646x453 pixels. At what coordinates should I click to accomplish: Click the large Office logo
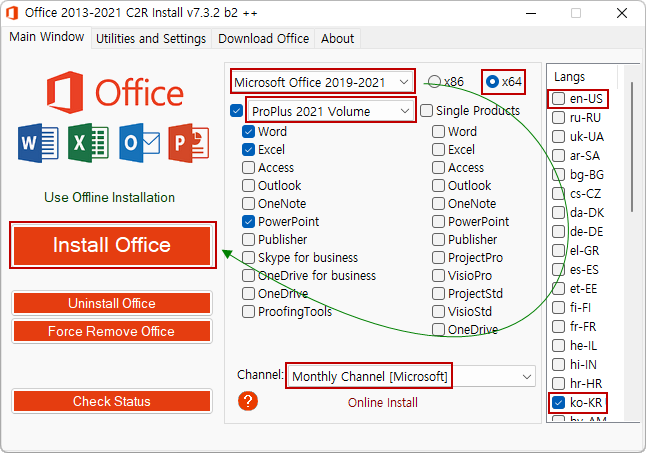tap(115, 93)
